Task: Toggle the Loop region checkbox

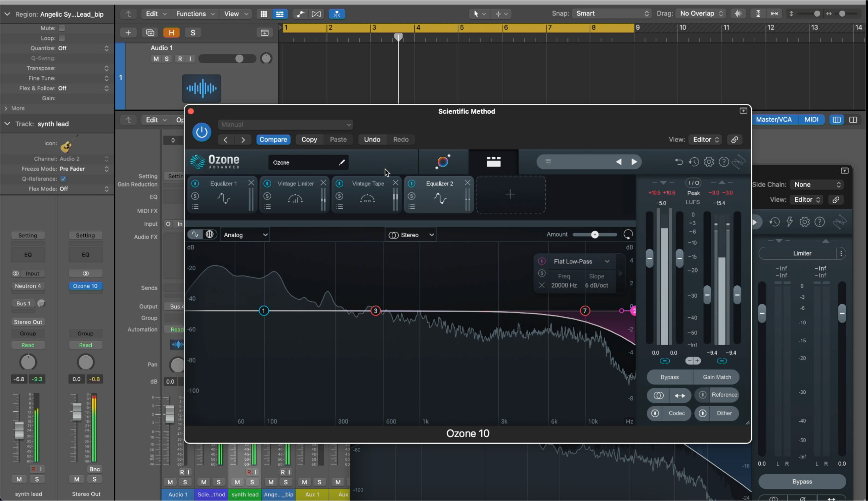Action: point(62,38)
